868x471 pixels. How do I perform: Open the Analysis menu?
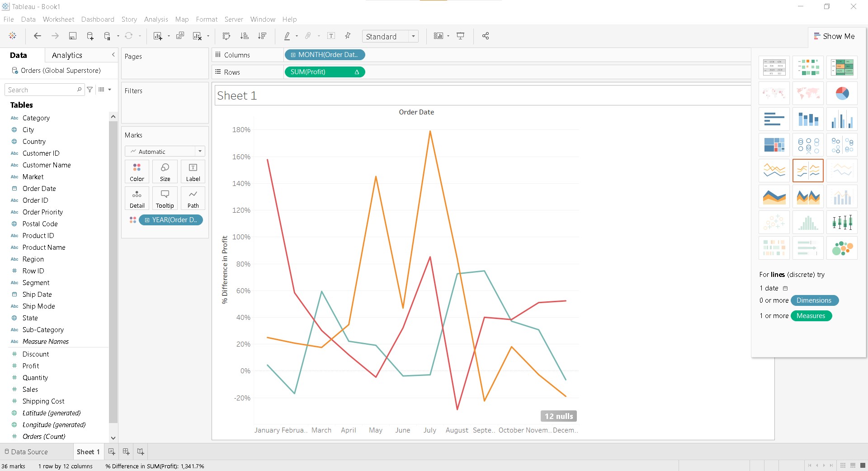156,19
